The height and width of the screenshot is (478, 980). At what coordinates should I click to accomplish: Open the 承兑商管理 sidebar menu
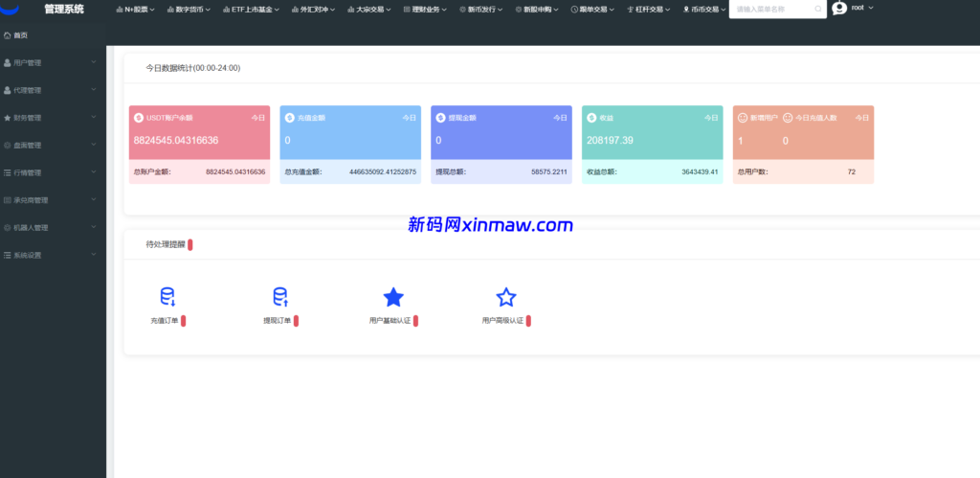coord(54,200)
